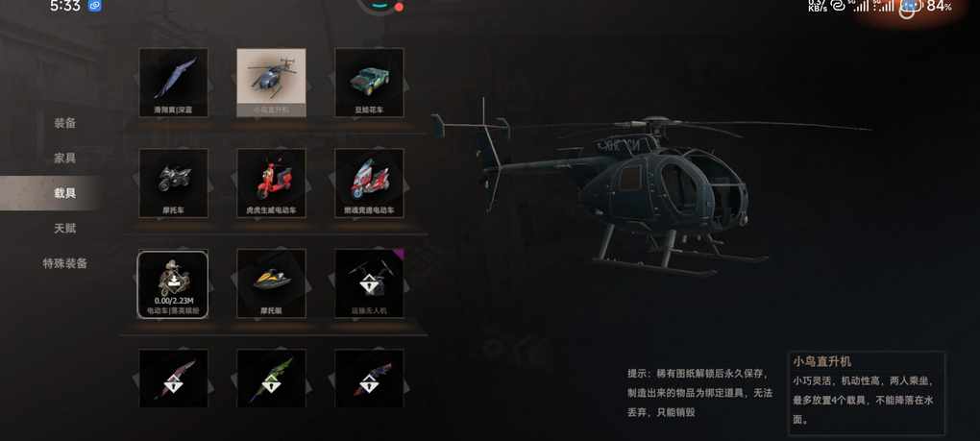Select the blue glider wing item
The height and width of the screenshot is (441, 980).
point(173,83)
